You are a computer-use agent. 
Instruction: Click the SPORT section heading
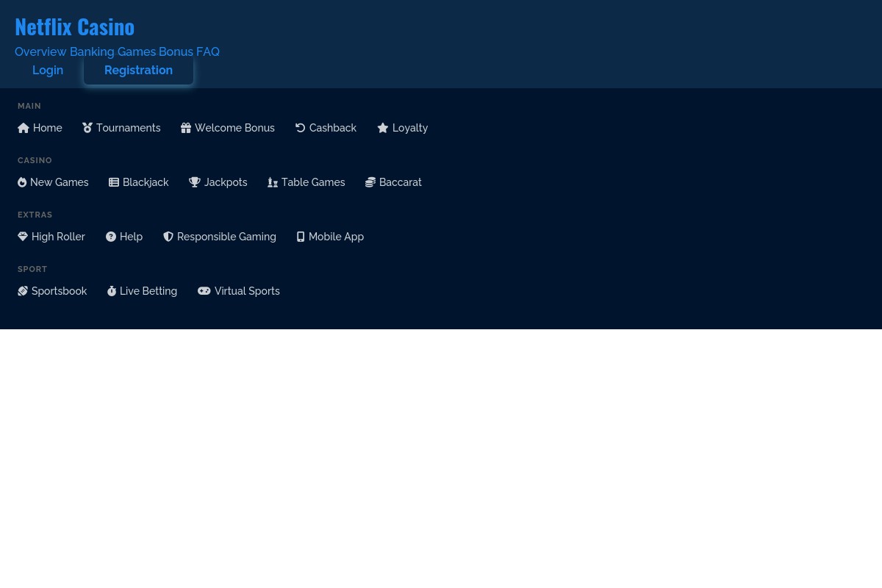click(32, 270)
